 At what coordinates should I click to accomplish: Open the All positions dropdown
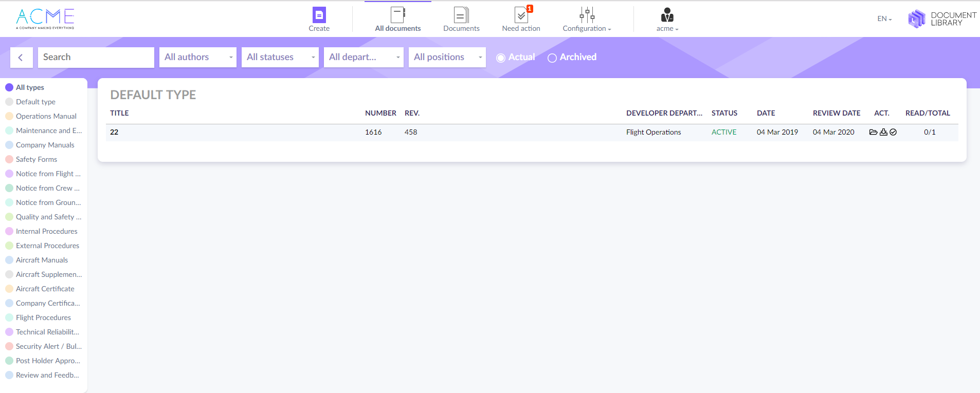pyautogui.click(x=447, y=58)
